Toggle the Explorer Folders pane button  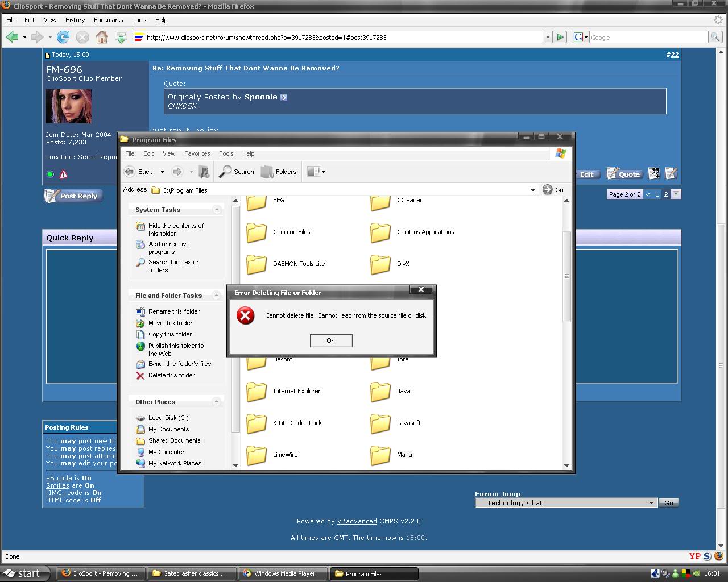279,172
